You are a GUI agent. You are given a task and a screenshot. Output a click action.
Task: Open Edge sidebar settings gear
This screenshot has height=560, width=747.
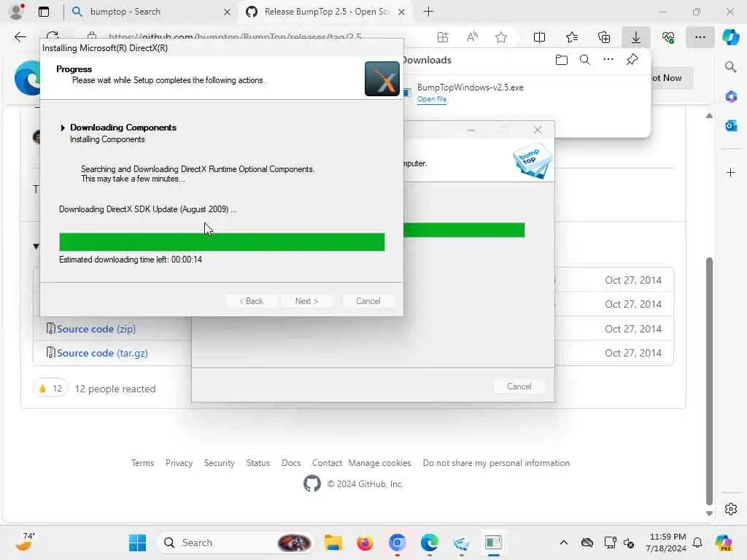(730, 509)
